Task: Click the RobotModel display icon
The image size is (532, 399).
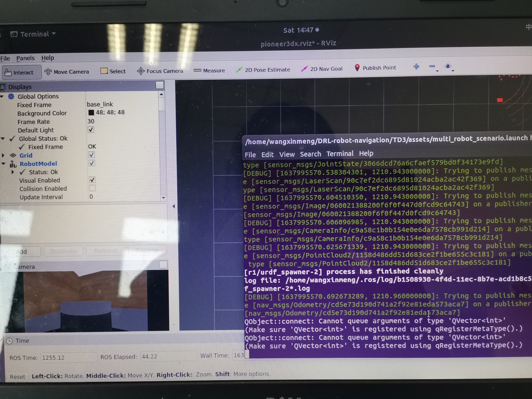Action: (x=13, y=164)
